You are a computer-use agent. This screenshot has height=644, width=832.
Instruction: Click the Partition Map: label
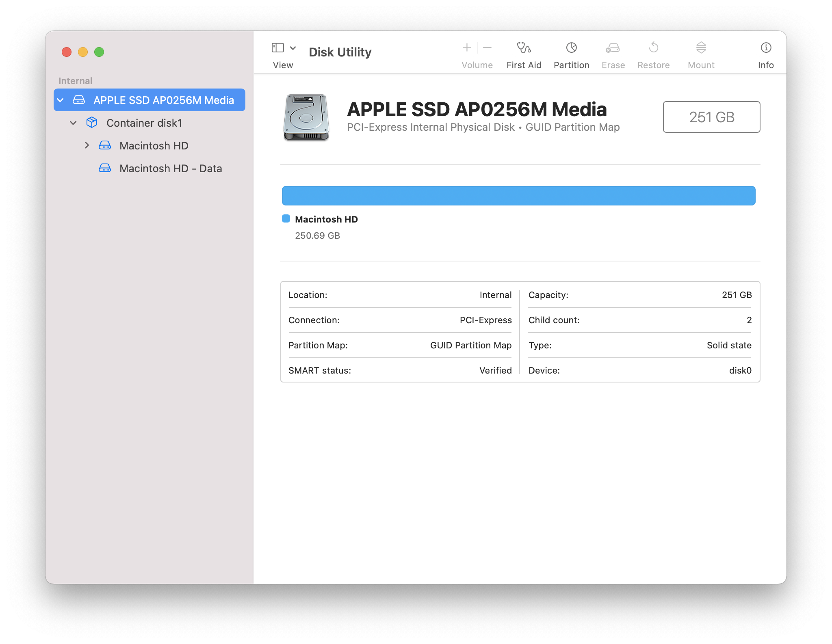pyautogui.click(x=318, y=345)
